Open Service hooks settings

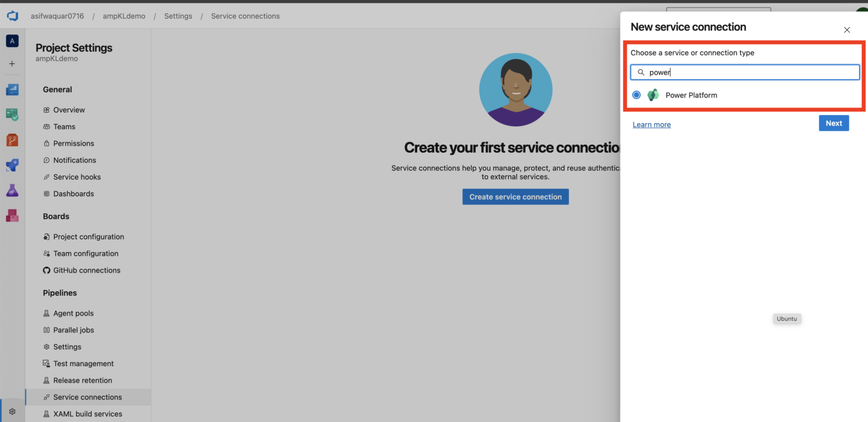coord(76,176)
